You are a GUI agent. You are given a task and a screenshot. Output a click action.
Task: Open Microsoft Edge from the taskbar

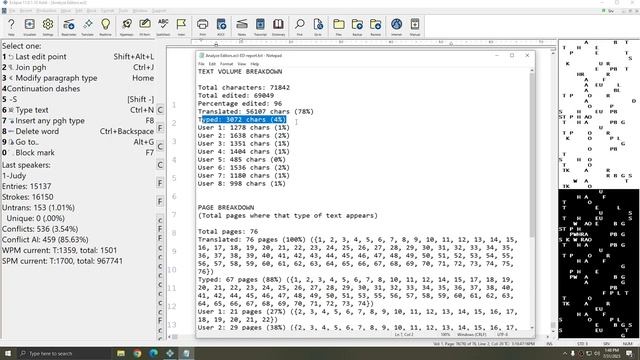pyautogui.click(x=153, y=353)
